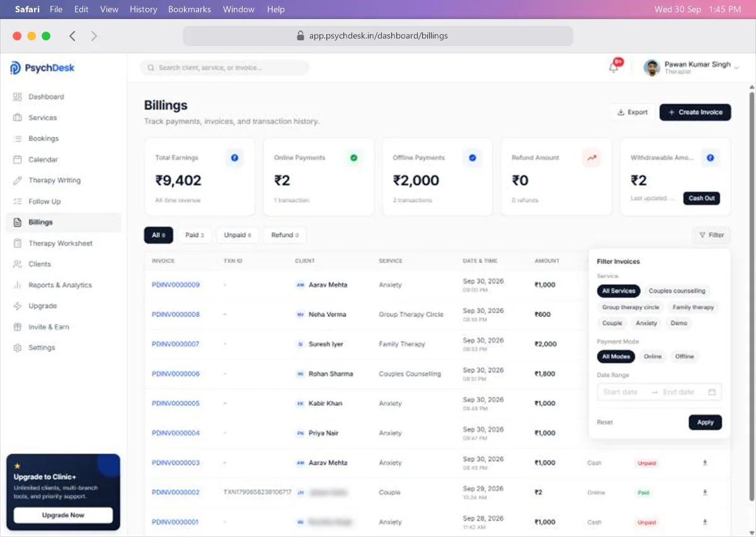Click the Online Payments check icon
This screenshot has width=756, height=537.
click(353, 158)
